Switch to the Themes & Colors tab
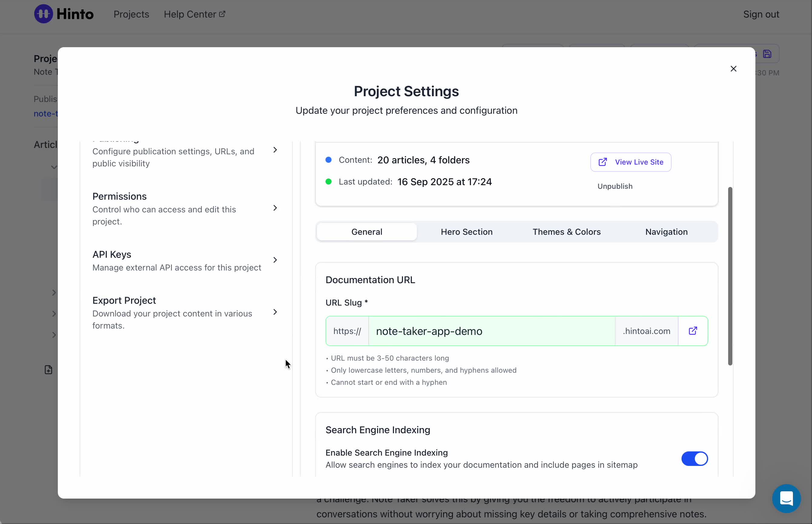 [x=566, y=232]
